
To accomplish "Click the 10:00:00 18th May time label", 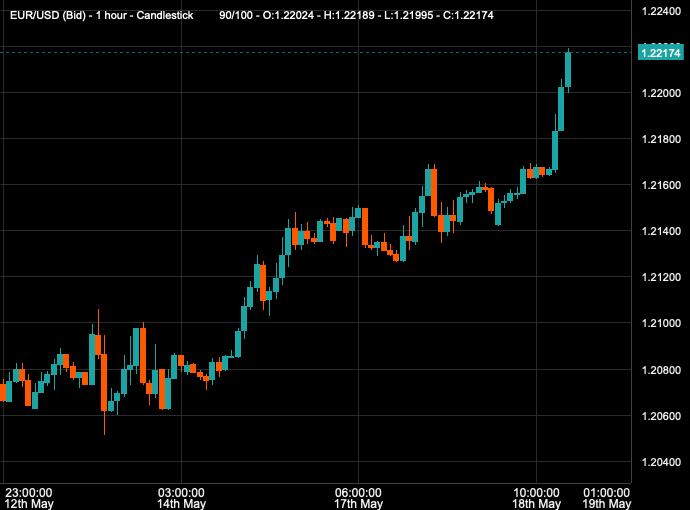I will [x=536, y=498].
